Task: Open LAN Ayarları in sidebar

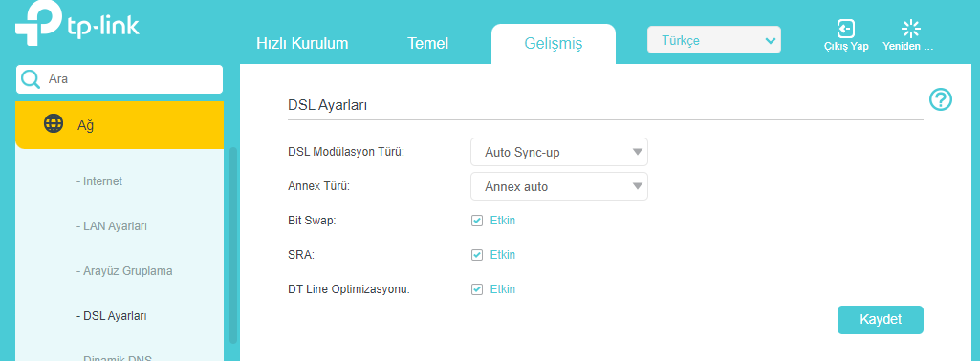Action: (x=111, y=226)
